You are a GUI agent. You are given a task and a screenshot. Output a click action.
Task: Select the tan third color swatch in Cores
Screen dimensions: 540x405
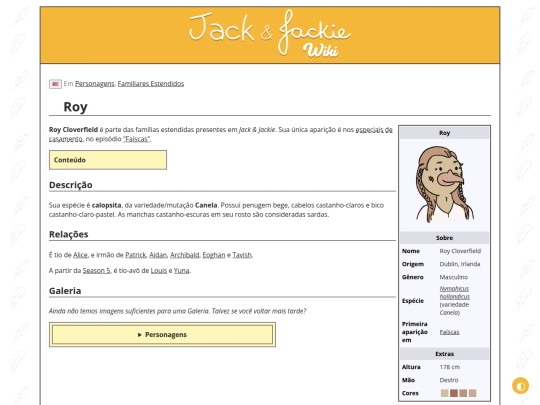tap(463, 393)
